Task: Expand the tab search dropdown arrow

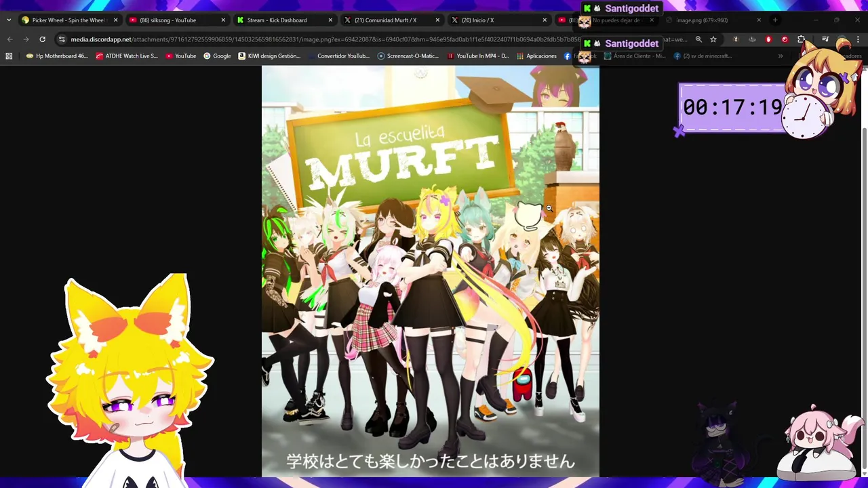Action: tap(9, 20)
